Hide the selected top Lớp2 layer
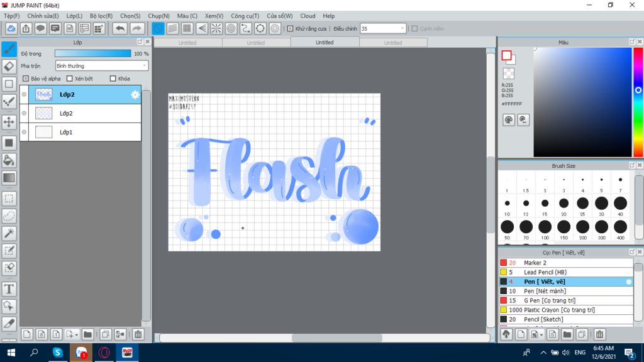 [25, 94]
